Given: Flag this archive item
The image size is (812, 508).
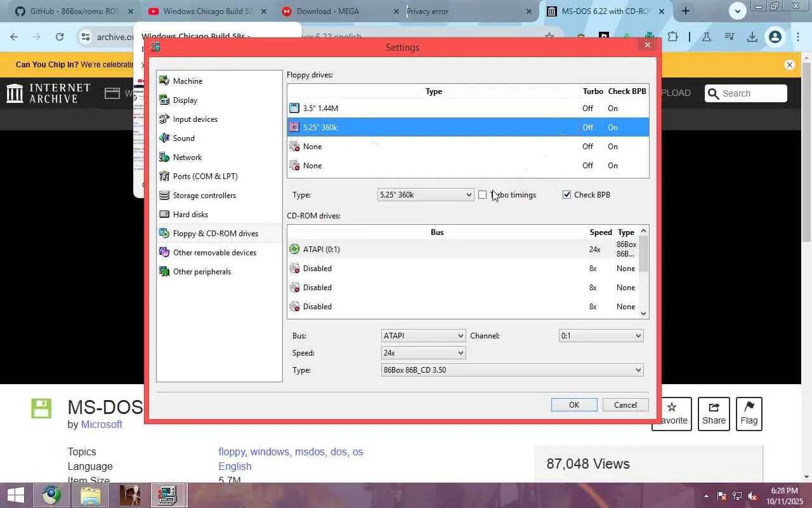Looking at the screenshot, I should click(749, 413).
